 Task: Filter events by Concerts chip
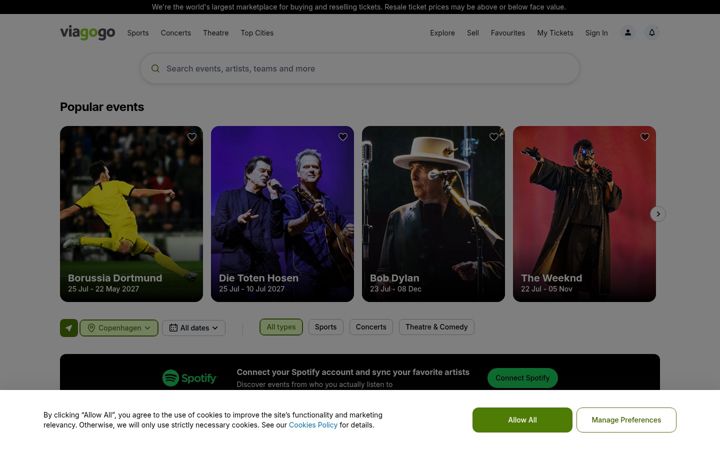point(371,327)
